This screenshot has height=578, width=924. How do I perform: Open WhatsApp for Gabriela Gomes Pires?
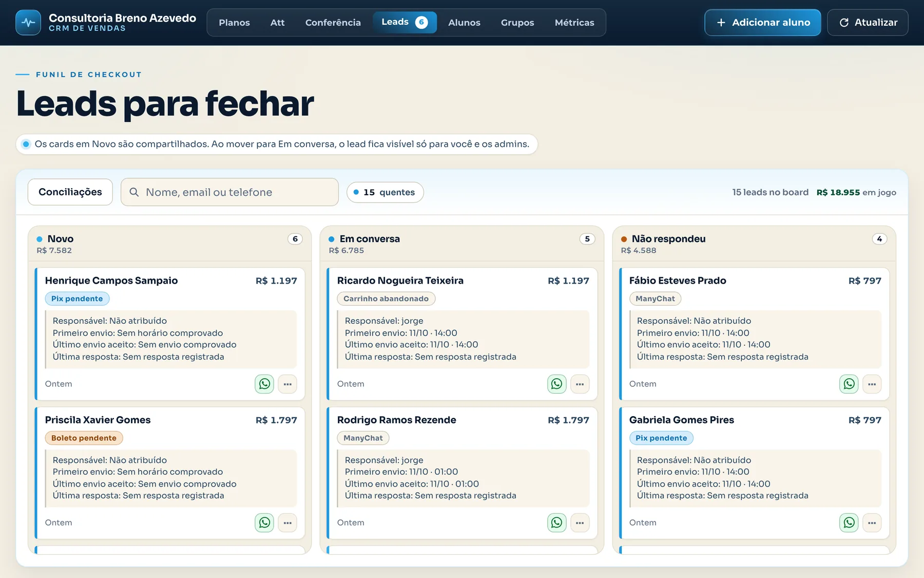pos(849,523)
